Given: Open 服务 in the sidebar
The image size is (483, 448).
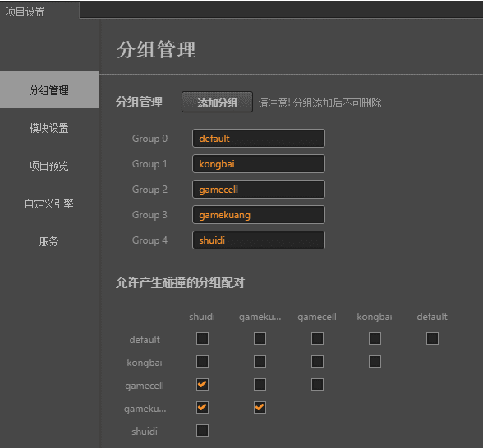Looking at the screenshot, I should click(x=49, y=241).
